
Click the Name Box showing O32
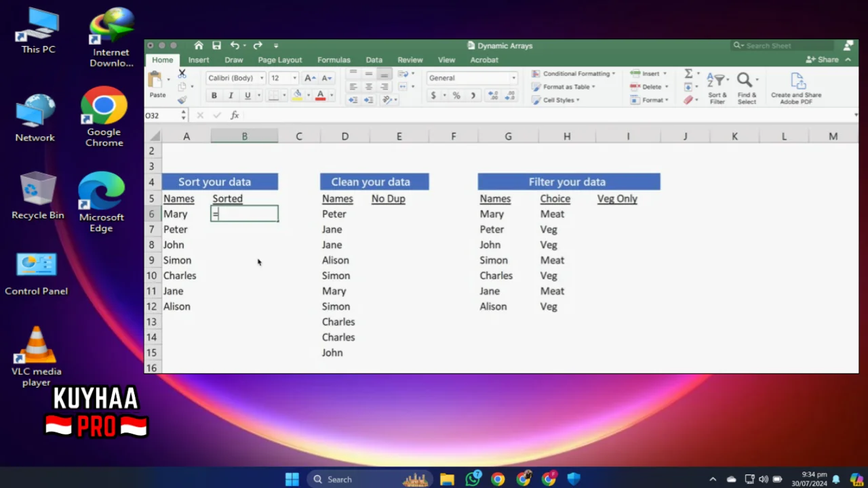pos(162,115)
